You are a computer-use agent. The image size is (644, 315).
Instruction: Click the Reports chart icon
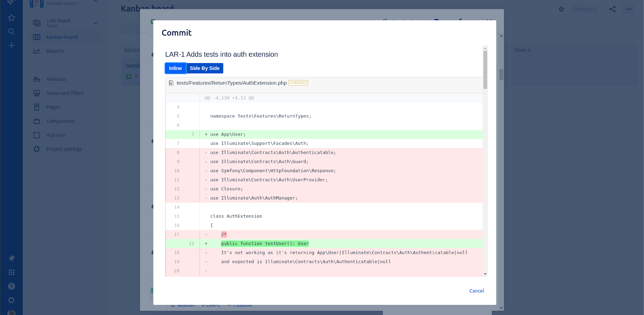tap(37, 51)
